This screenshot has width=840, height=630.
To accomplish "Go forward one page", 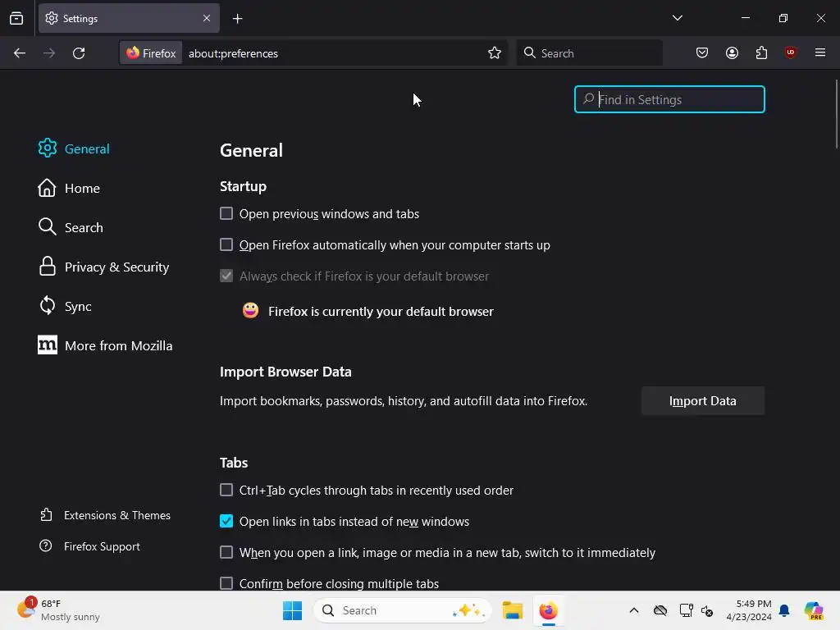I will coord(49,53).
